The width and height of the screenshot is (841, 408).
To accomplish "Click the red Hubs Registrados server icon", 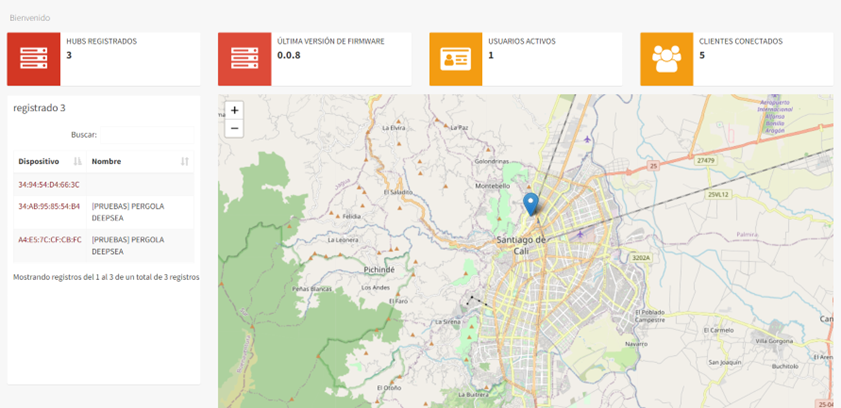I will 33,59.
